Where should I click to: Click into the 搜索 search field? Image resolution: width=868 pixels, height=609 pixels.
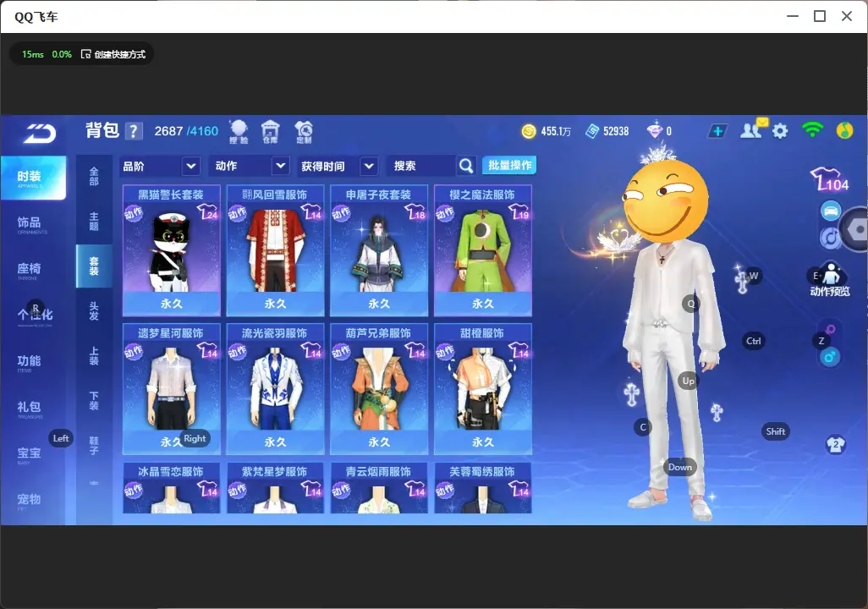422,166
